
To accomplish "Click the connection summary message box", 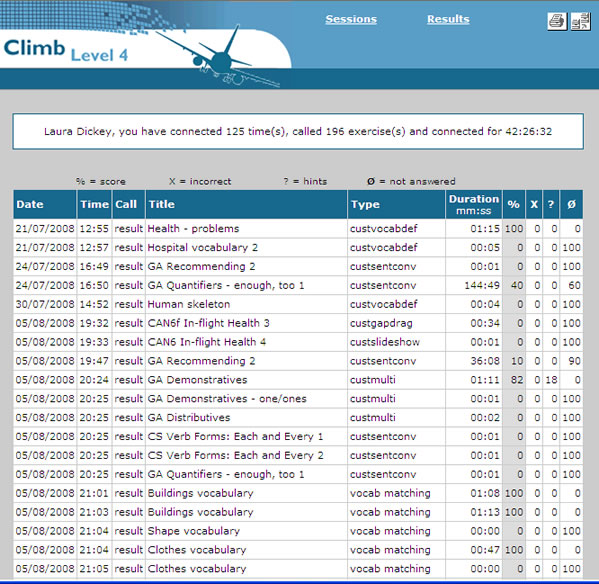I will (x=298, y=131).
